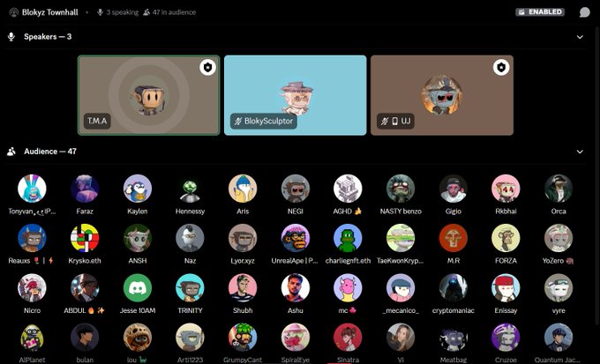Click muted mic icon beside BlokySculptor name
Image resolution: width=600 pixels, height=364 pixels.
[238, 122]
